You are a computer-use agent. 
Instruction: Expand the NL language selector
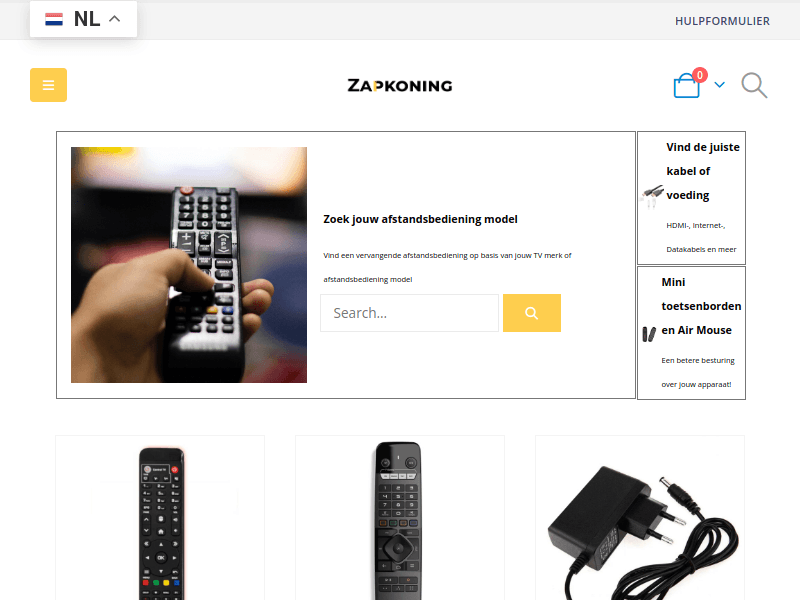(83, 19)
